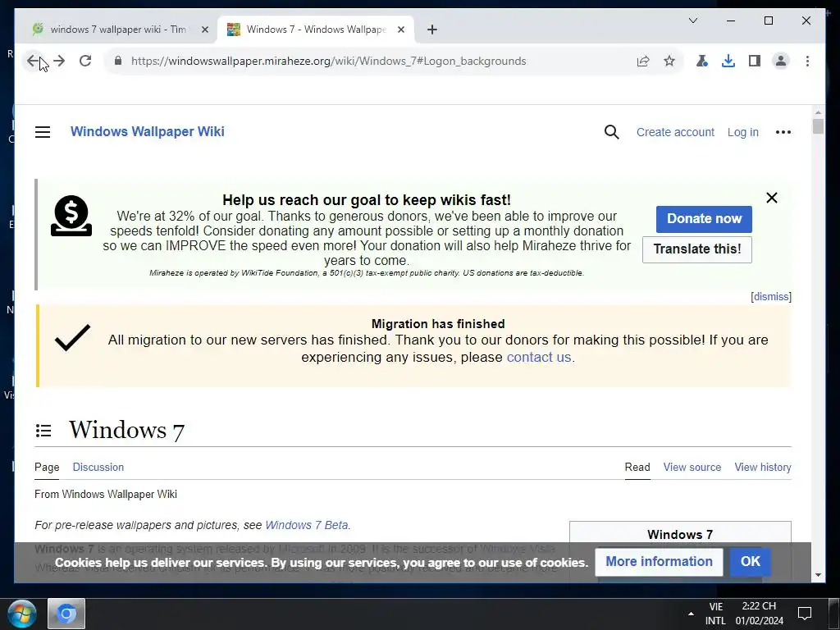Open the Chrome profile avatar
The height and width of the screenshot is (630, 840).
tap(781, 61)
